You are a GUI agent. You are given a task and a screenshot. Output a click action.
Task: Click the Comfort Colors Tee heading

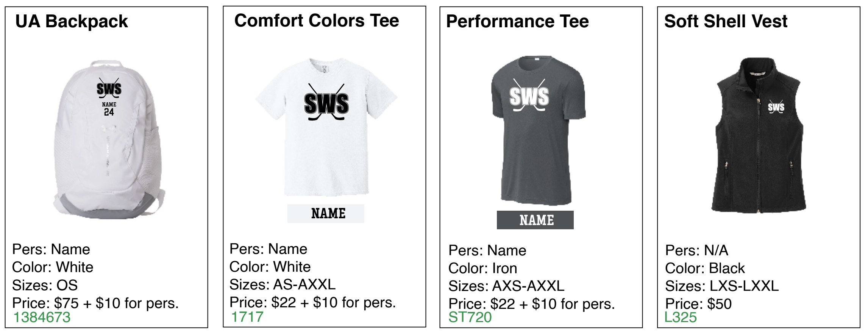coord(317,20)
